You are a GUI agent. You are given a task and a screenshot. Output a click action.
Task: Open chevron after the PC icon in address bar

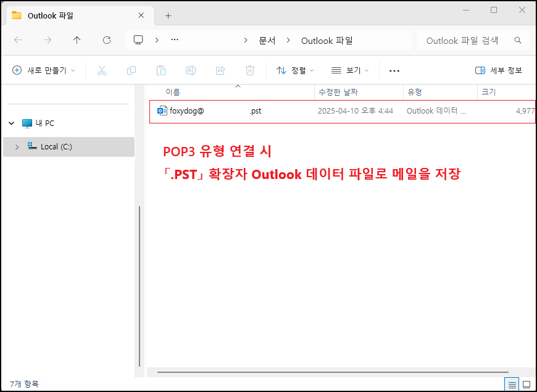[157, 40]
